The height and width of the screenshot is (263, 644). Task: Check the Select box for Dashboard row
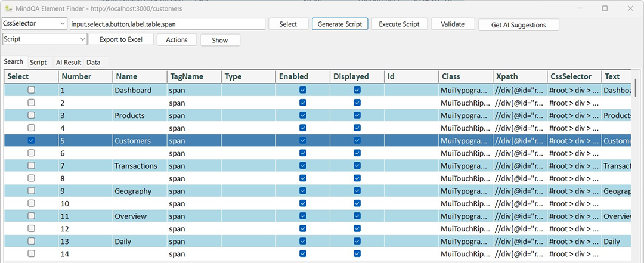[x=31, y=90]
